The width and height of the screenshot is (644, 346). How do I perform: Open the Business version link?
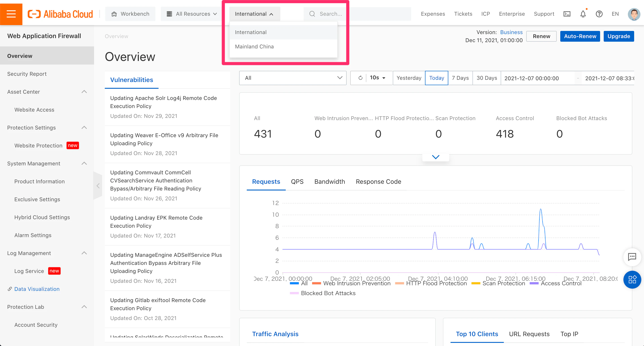[x=511, y=32]
